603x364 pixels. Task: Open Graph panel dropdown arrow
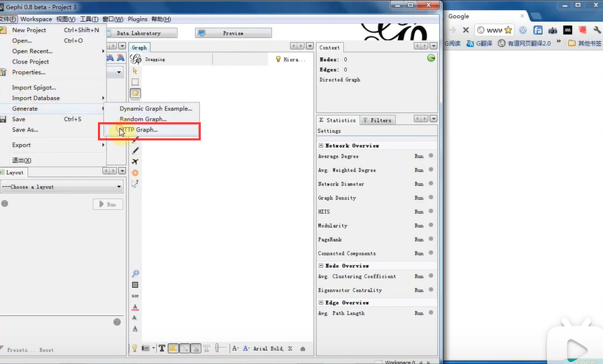pos(310,46)
